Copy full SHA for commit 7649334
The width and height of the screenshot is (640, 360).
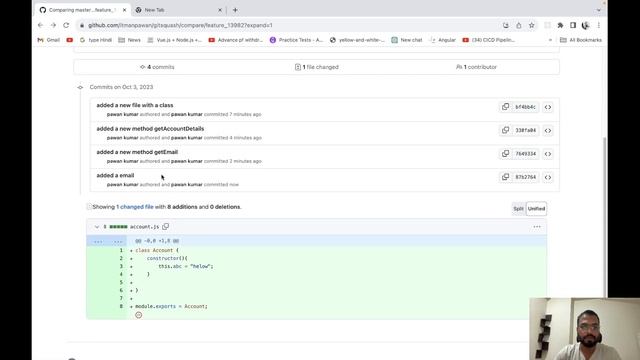click(x=505, y=153)
